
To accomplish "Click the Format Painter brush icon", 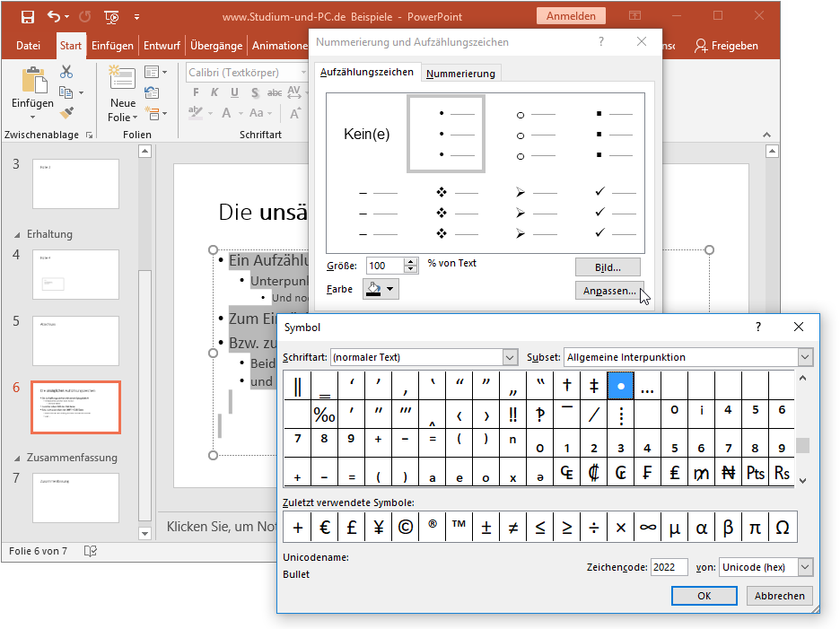I will coord(66,112).
